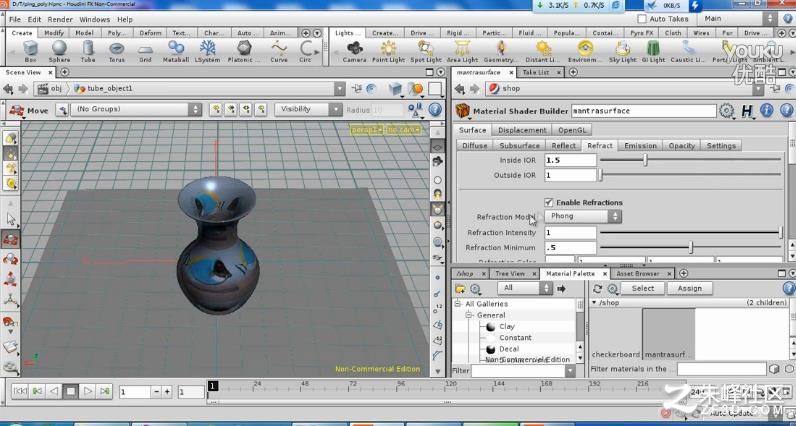Add a Distant Light from the shelf
The height and width of the screenshot is (426, 796).
tap(543, 51)
